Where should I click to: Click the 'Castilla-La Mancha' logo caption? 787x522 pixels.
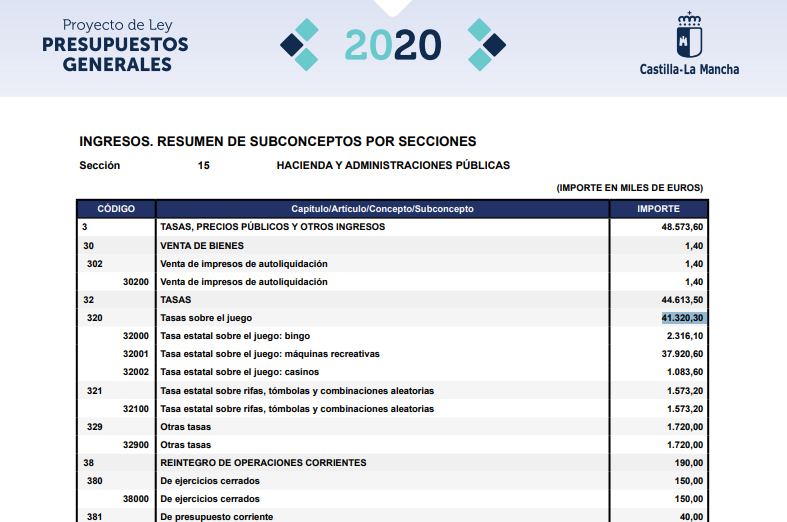coord(689,69)
